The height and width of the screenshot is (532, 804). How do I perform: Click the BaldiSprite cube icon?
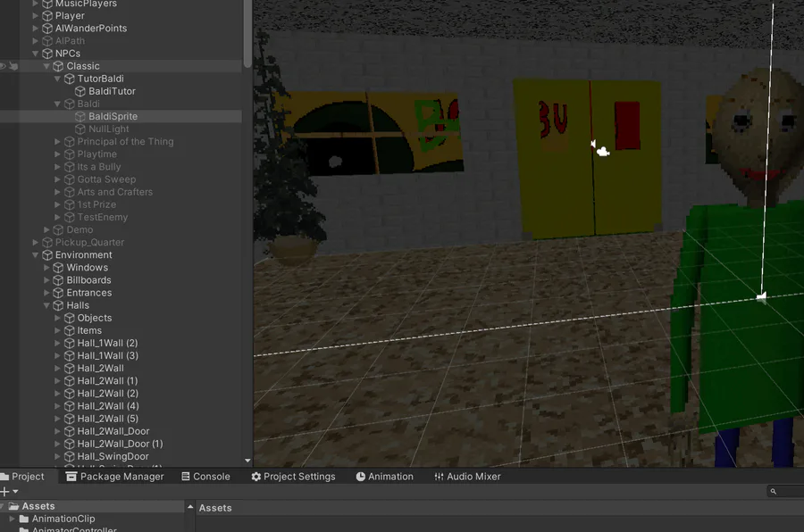coord(80,116)
